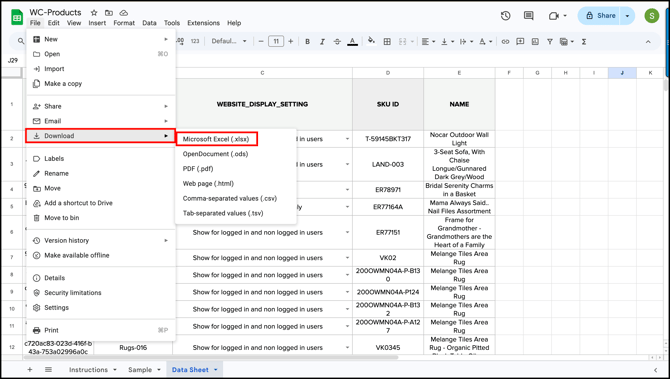Collapse the toolbar with chevron
This screenshot has width=670, height=379.
click(x=648, y=41)
